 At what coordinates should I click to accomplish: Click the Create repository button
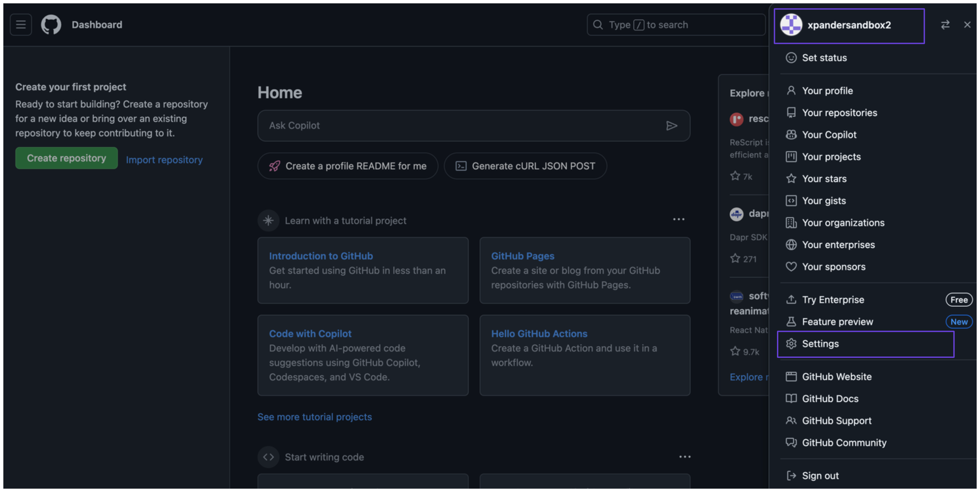click(67, 158)
